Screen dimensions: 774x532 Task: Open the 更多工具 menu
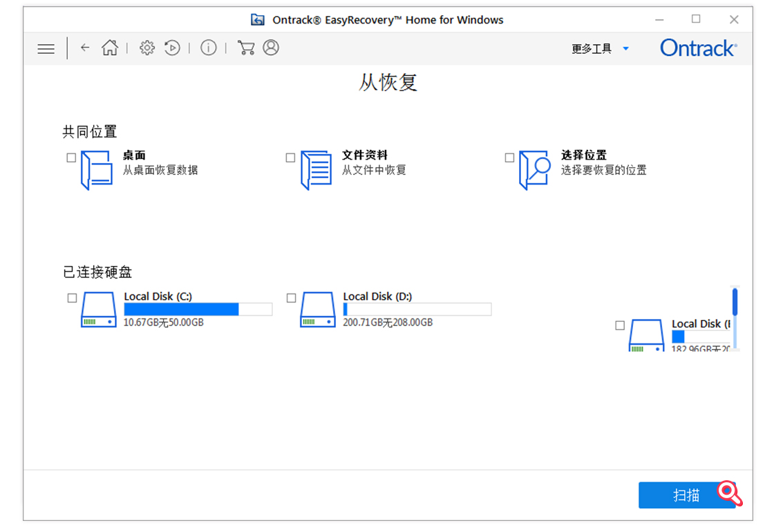(592, 48)
